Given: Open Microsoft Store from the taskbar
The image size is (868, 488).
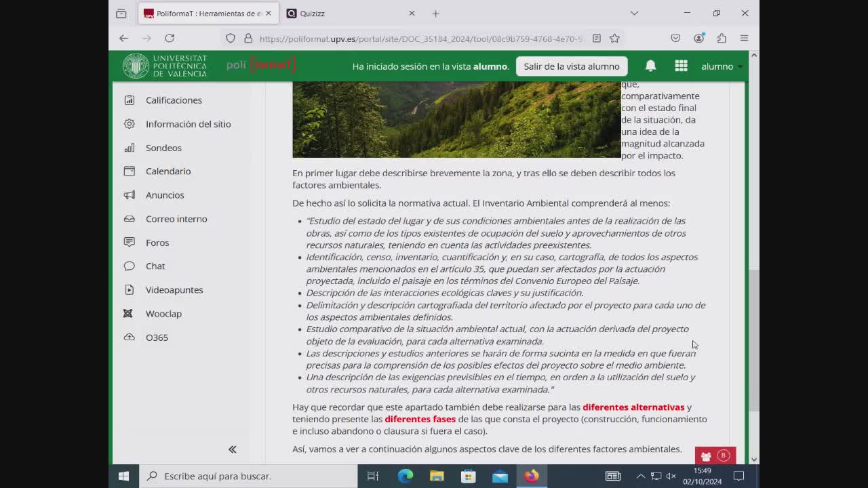Looking at the screenshot, I should [x=469, y=476].
